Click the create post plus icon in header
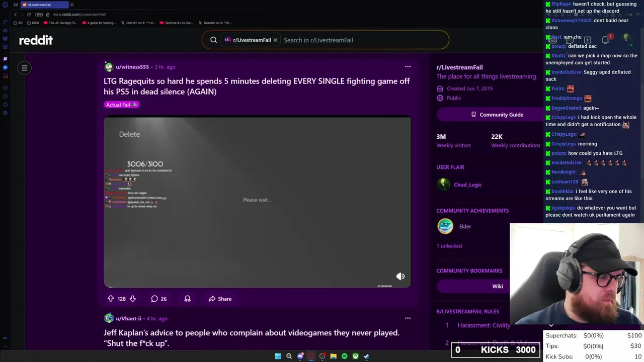Viewport: 644px width, 362px height. pos(587,40)
